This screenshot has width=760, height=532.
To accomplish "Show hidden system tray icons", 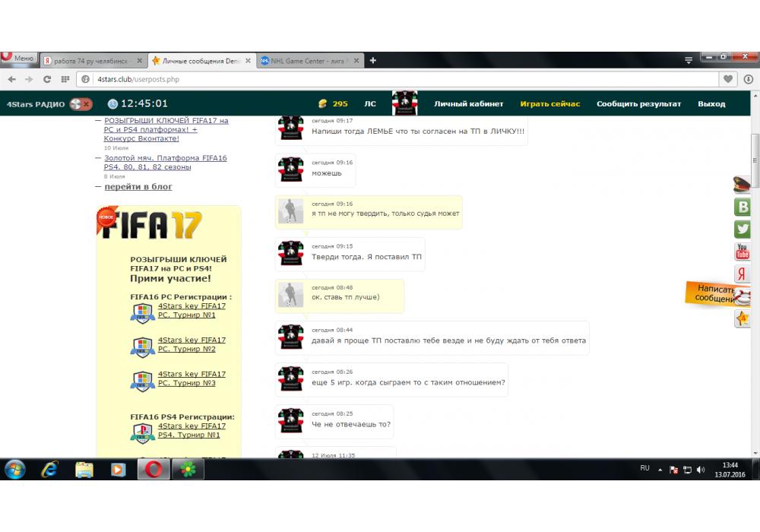I will [x=660, y=469].
